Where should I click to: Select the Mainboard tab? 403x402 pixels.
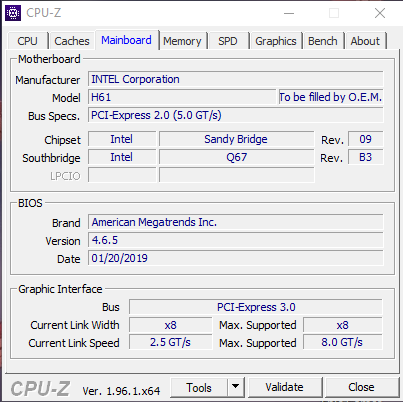click(126, 40)
